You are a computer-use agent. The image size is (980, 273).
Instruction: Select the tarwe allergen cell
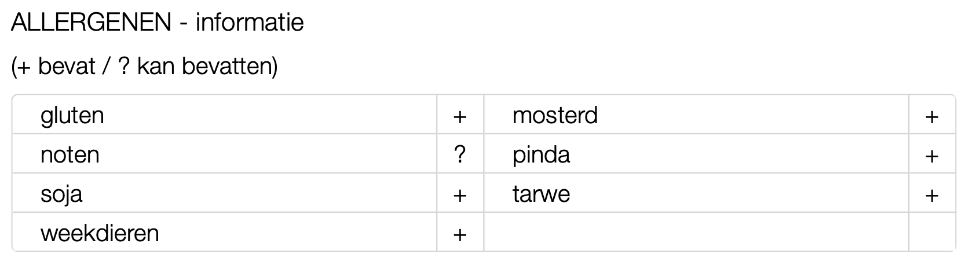[696, 193]
